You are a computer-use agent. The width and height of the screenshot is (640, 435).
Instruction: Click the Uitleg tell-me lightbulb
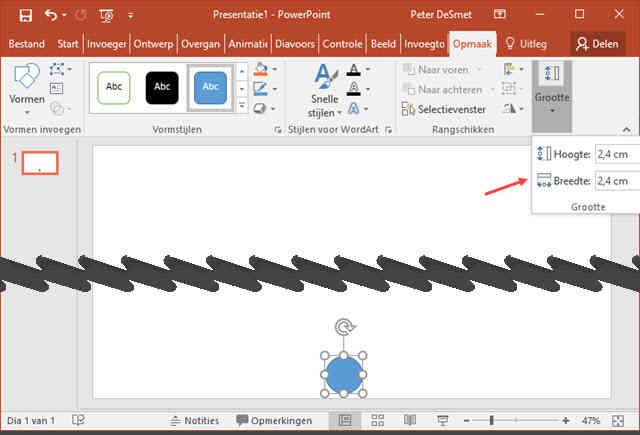click(526, 44)
